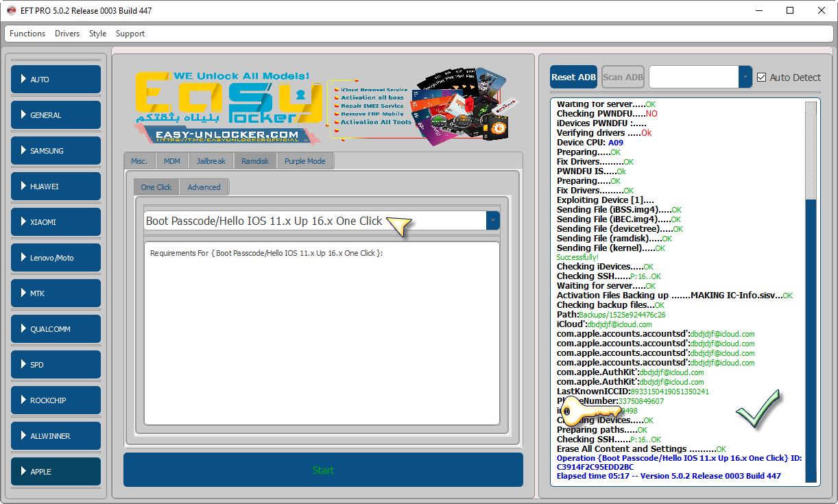The image size is (838, 504).
Task: Click the 'Checking PWNDFU.....NO' log line
Action: click(x=607, y=113)
